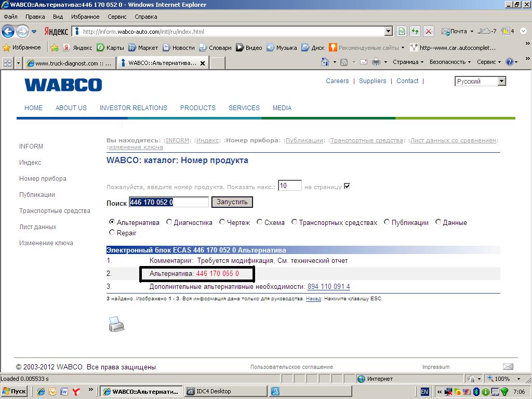Open the Диск favorite on the favorites bar
This screenshot has height=399, width=532.
(313, 48)
